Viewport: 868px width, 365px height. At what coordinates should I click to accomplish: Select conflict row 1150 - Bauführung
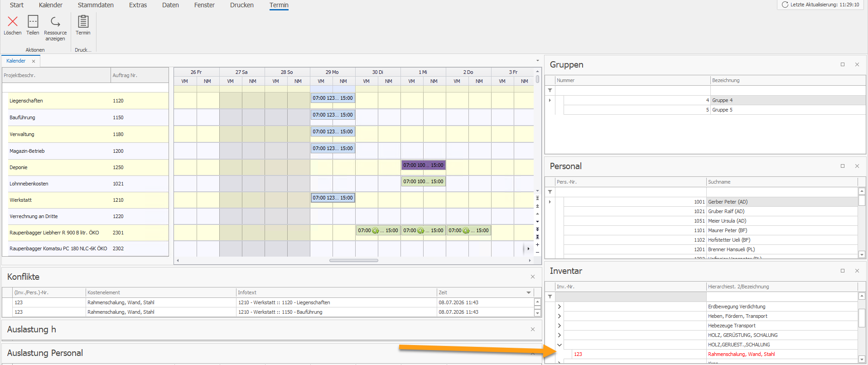pos(268,312)
